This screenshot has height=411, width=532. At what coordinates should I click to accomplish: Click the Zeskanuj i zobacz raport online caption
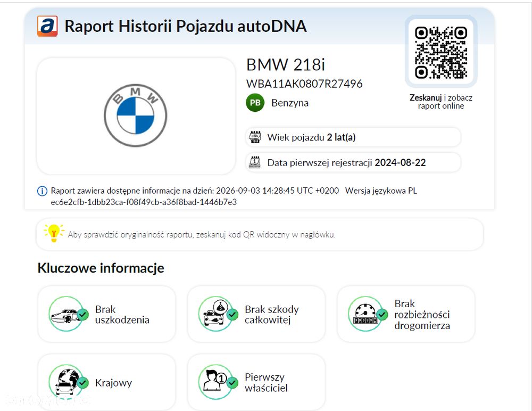tap(440, 102)
